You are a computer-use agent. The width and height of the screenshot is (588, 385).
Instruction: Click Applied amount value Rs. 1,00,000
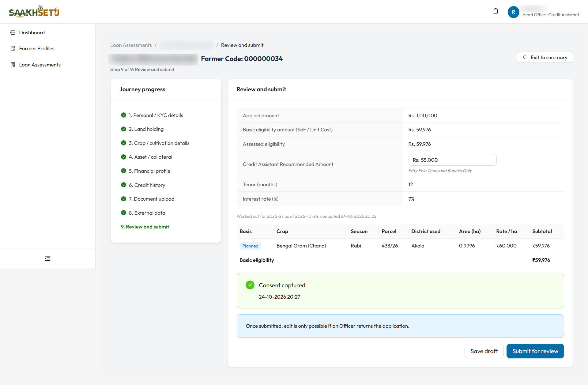pos(423,115)
